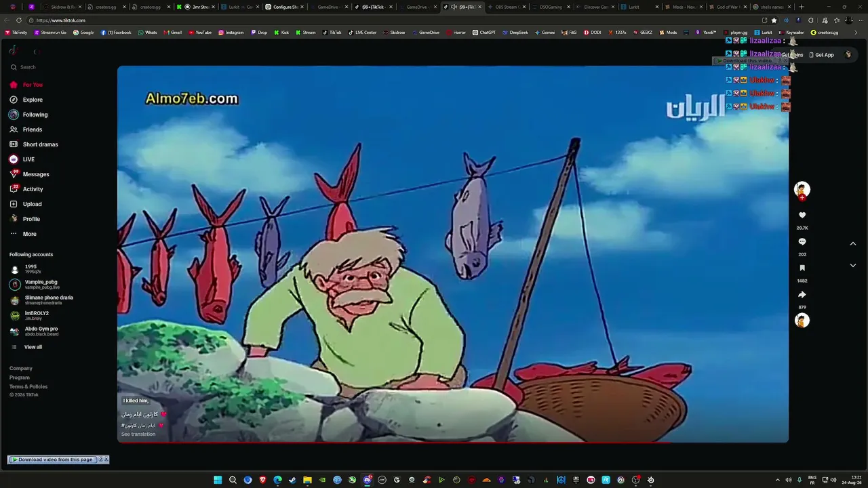Image resolution: width=868 pixels, height=488 pixels.
Task: Open the Explore page icon
Action: click(x=14, y=100)
